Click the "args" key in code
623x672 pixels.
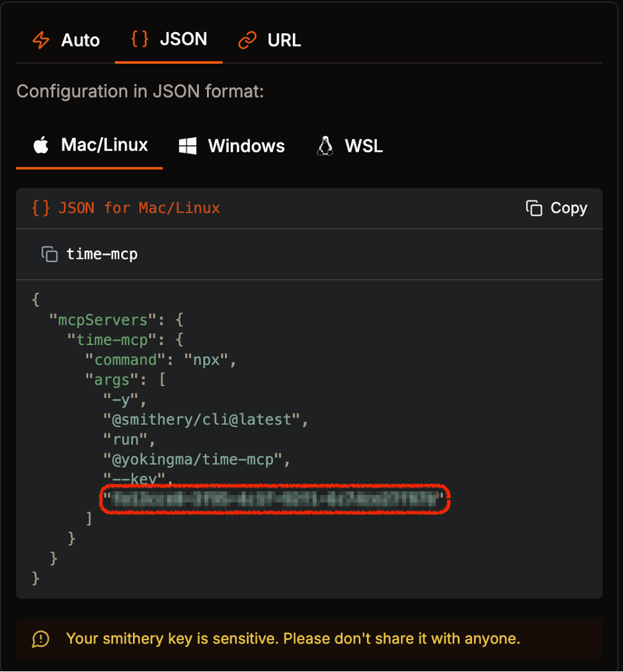click(x=111, y=380)
